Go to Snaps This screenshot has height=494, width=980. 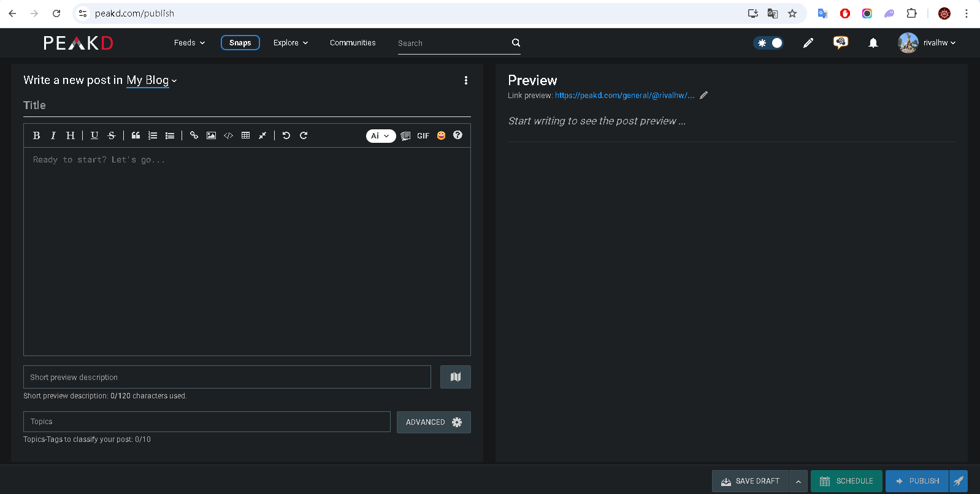tap(240, 43)
